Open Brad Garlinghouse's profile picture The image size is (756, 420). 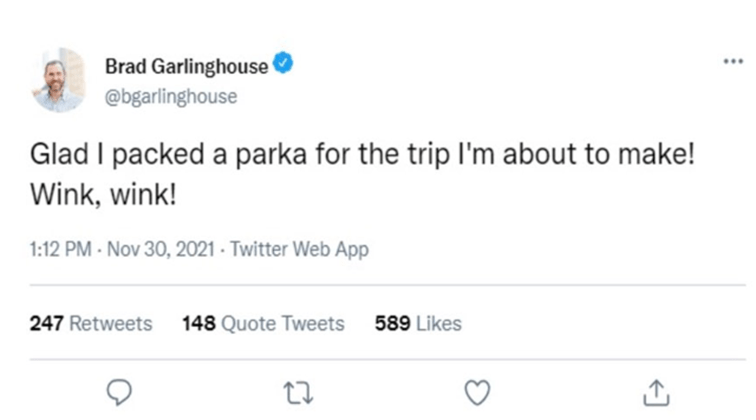[57, 79]
